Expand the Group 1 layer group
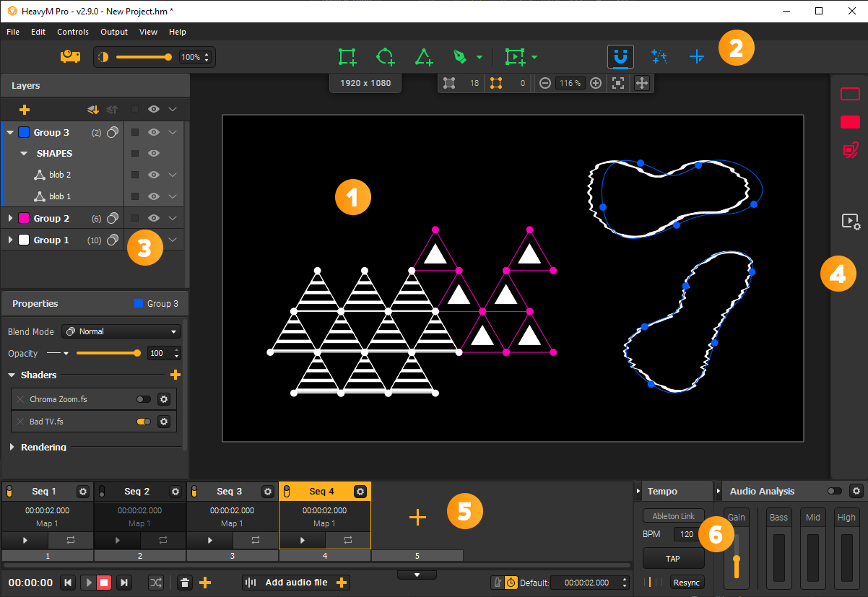 (x=10, y=240)
